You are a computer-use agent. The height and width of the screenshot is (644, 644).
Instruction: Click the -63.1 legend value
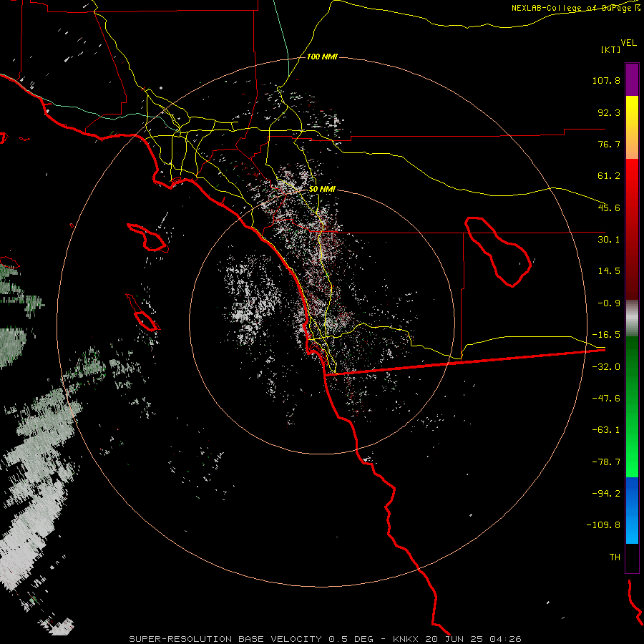pos(606,430)
